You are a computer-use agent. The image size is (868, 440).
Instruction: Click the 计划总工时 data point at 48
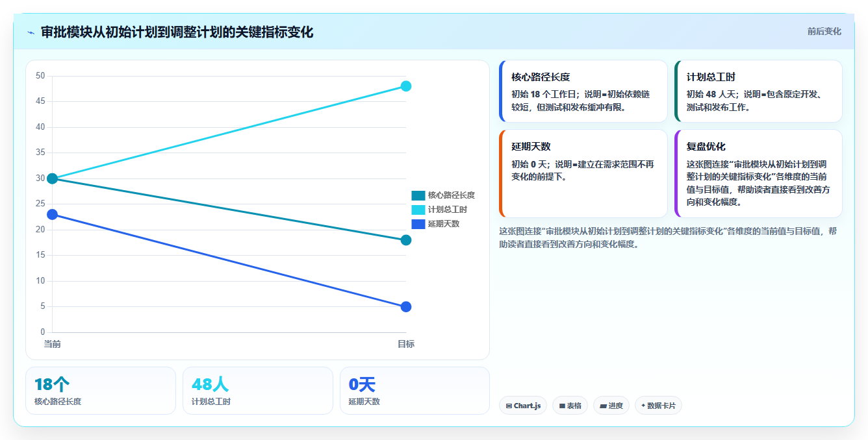[x=406, y=86]
